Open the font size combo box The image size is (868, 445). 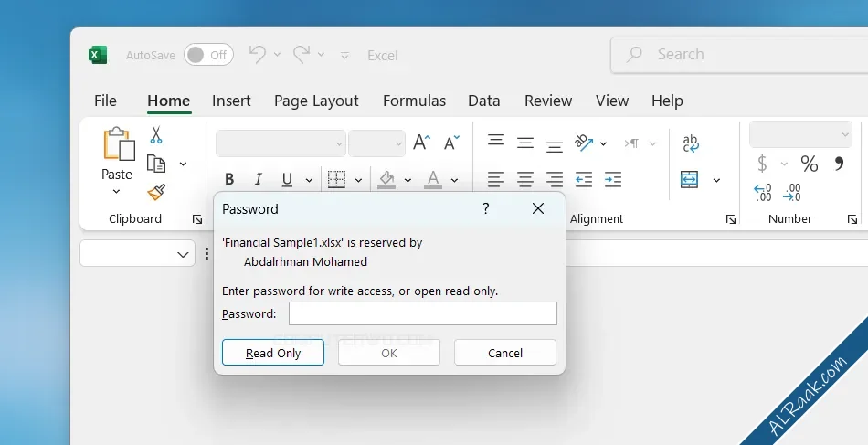(x=376, y=143)
